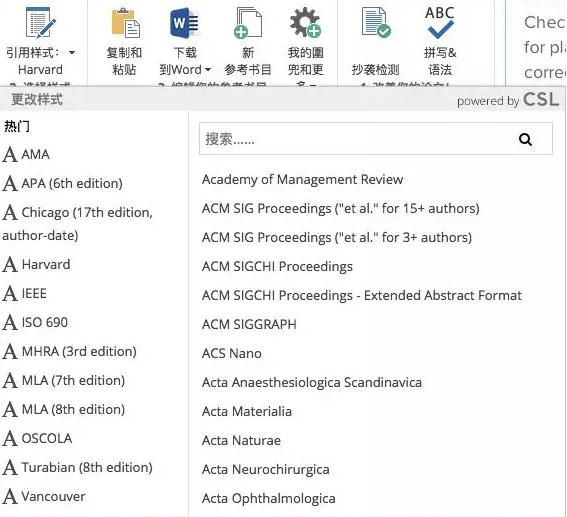Click the citation style document icon
567x517 pixels.
coord(40,22)
